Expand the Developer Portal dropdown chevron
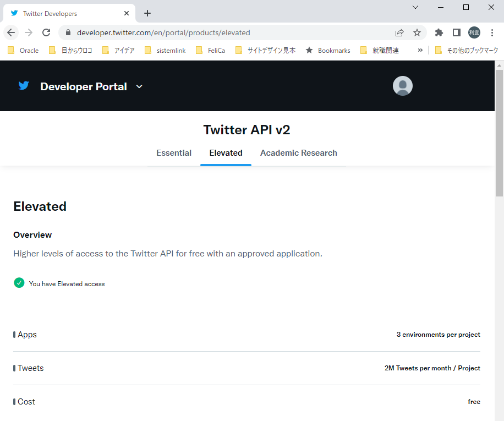This screenshot has height=421, width=504. click(139, 86)
